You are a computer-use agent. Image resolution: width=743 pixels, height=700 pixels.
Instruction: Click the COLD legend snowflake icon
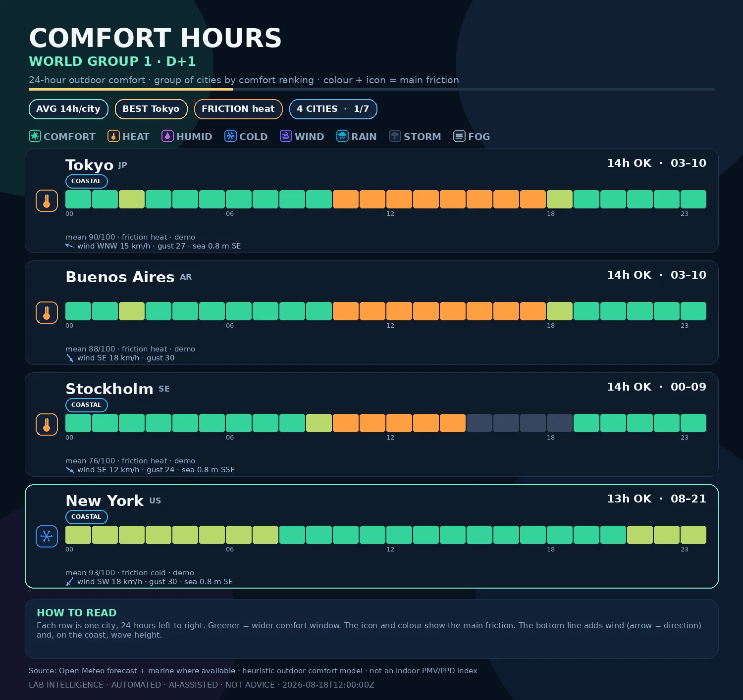click(230, 136)
